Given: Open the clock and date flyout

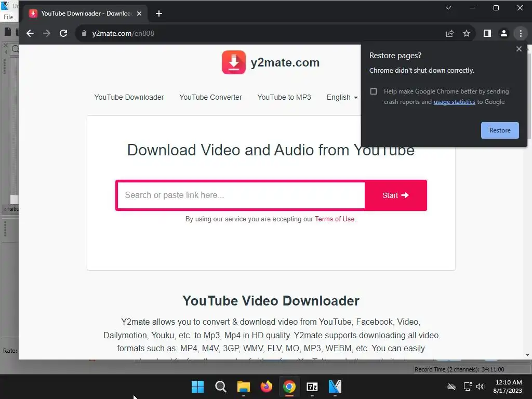Looking at the screenshot, I should [508, 387].
